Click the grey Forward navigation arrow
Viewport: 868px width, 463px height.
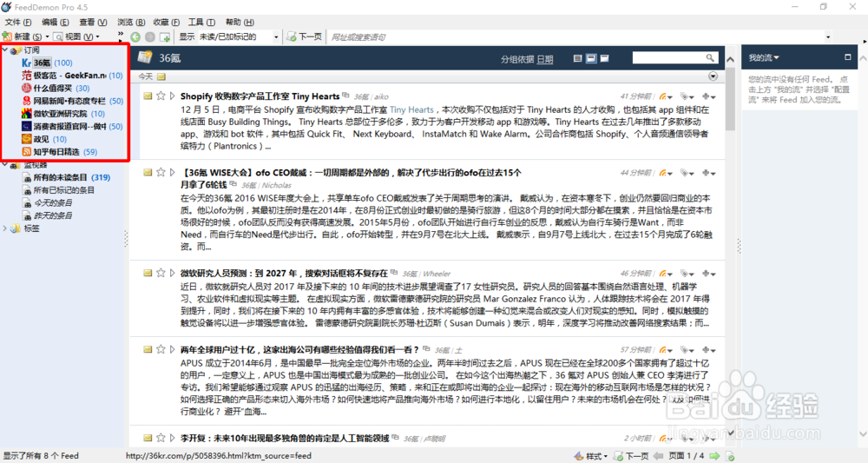pos(150,36)
